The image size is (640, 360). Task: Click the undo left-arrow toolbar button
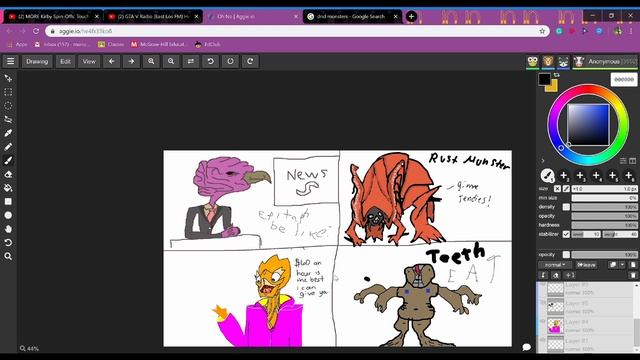click(x=111, y=61)
